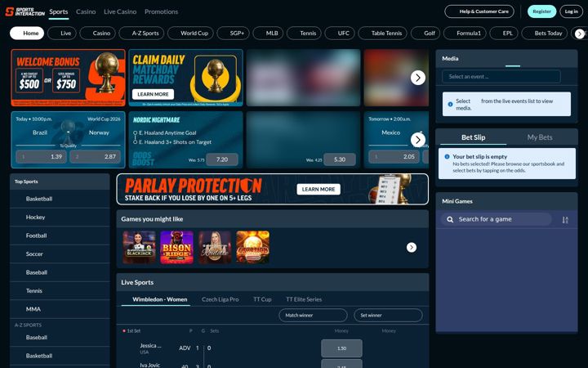Open the Formula1 pill

pos(465,33)
